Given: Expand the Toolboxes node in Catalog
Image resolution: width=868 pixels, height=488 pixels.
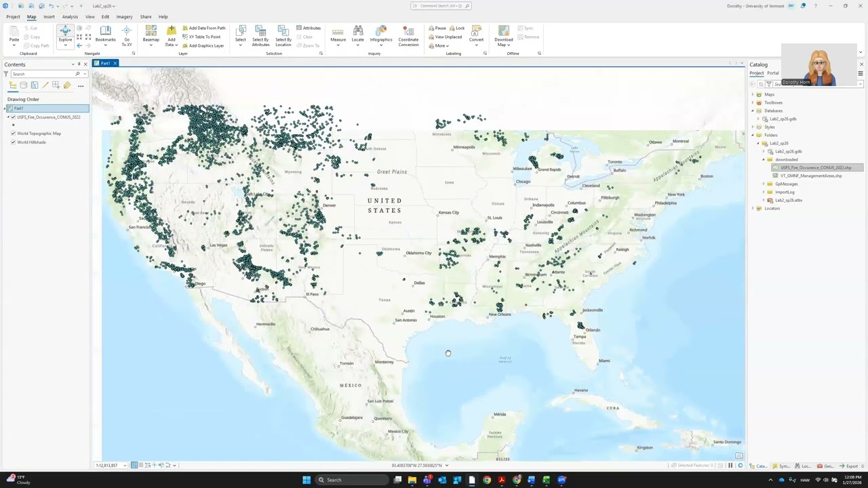Looking at the screenshot, I should pyautogui.click(x=753, y=103).
